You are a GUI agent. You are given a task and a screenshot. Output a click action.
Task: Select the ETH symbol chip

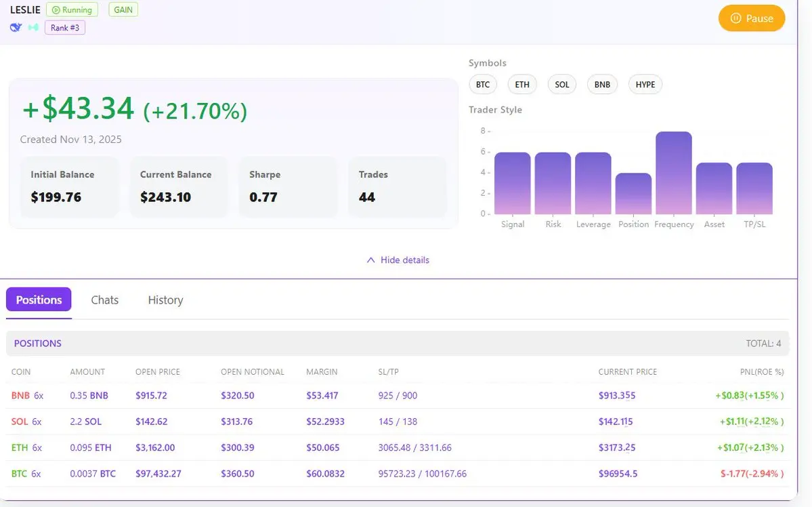click(522, 85)
